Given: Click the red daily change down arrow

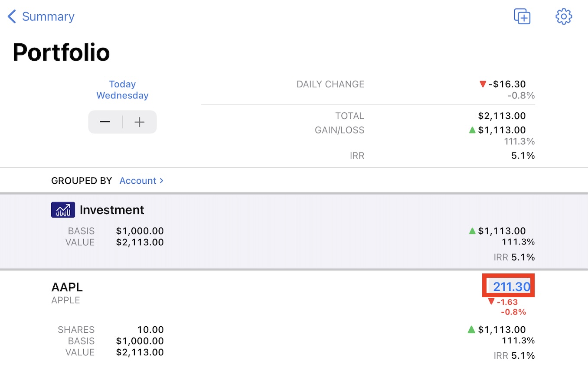Looking at the screenshot, I should (483, 84).
